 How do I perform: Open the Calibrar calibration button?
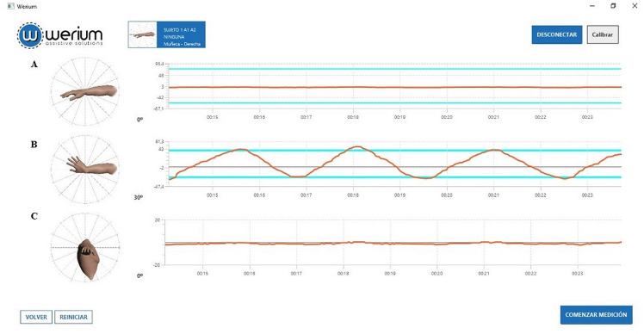point(603,35)
